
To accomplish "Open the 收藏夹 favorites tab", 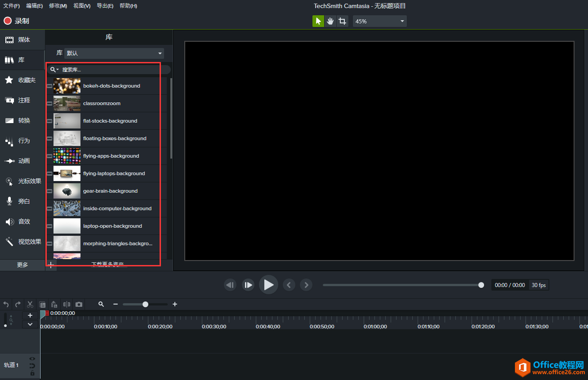I will click(x=22, y=80).
